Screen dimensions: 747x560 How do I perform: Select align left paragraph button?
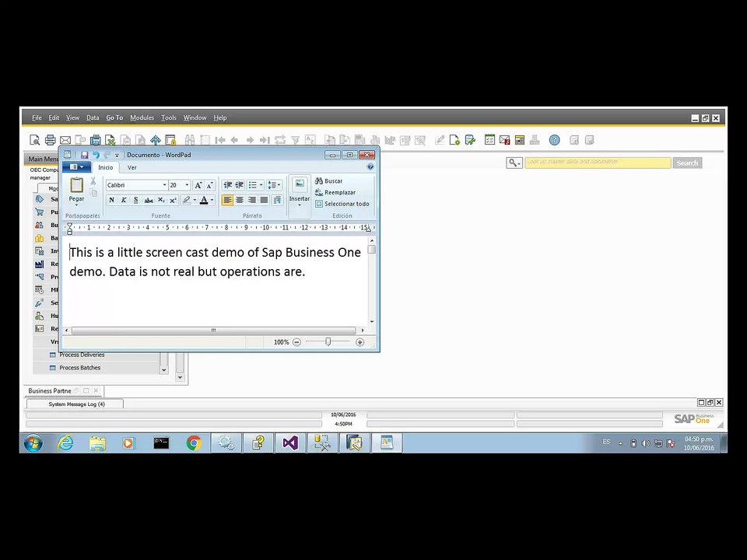228,200
